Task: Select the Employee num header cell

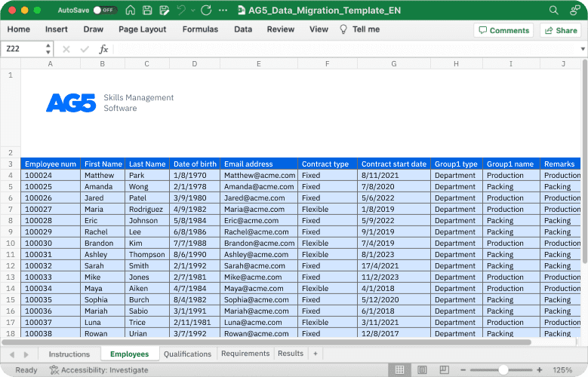Action: pyautogui.click(x=51, y=164)
